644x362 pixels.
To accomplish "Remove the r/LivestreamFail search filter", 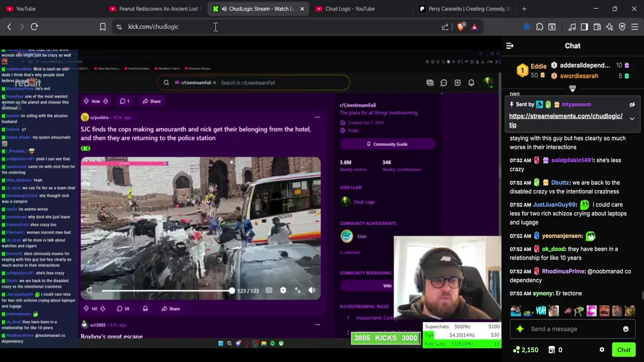I will coord(214,82).
